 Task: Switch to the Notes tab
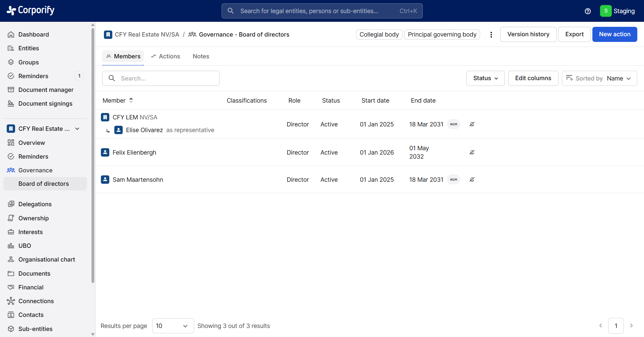201,56
